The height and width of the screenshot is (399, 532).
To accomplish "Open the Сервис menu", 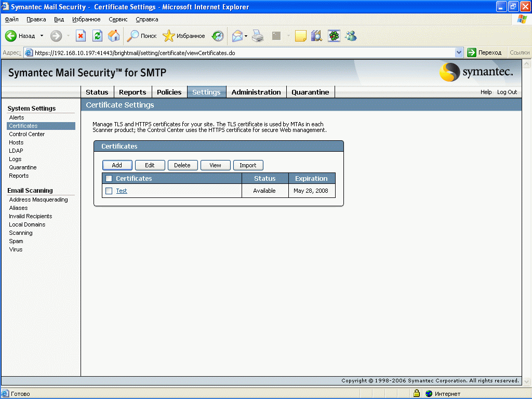I will (x=118, y=19).
